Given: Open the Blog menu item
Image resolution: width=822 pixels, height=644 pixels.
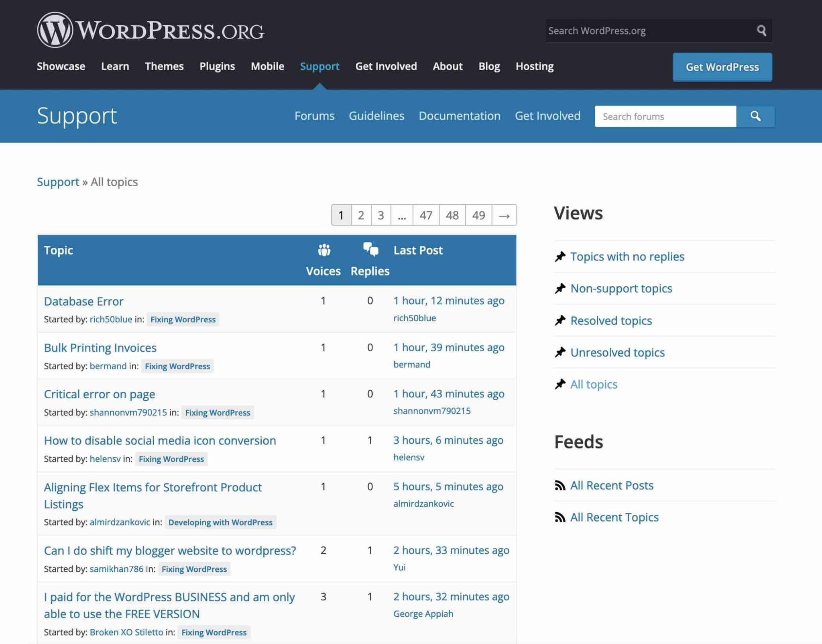Looking at the screenshot, I should pos(489,66).
